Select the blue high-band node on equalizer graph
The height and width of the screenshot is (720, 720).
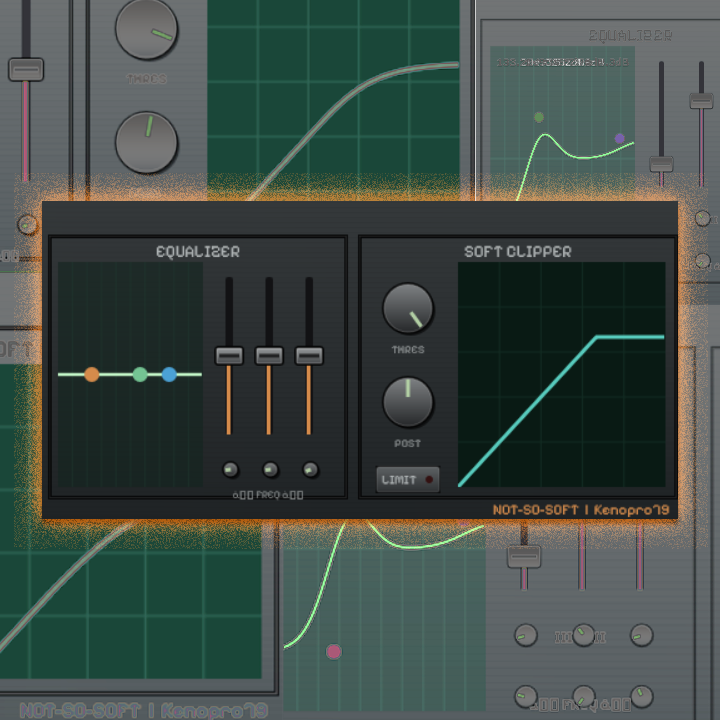click(169, 374)
